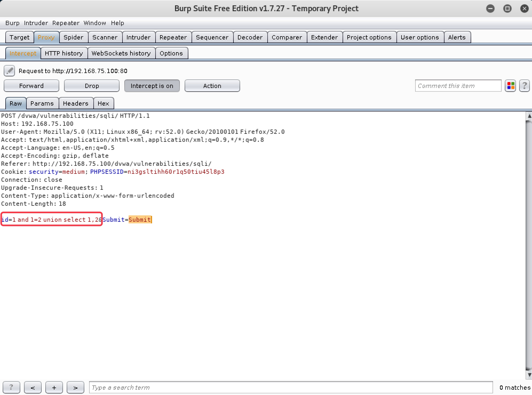Forward the intercepted request
This screenshot has height=395, width=532.
pyautogui.click(x=31, y=86)
